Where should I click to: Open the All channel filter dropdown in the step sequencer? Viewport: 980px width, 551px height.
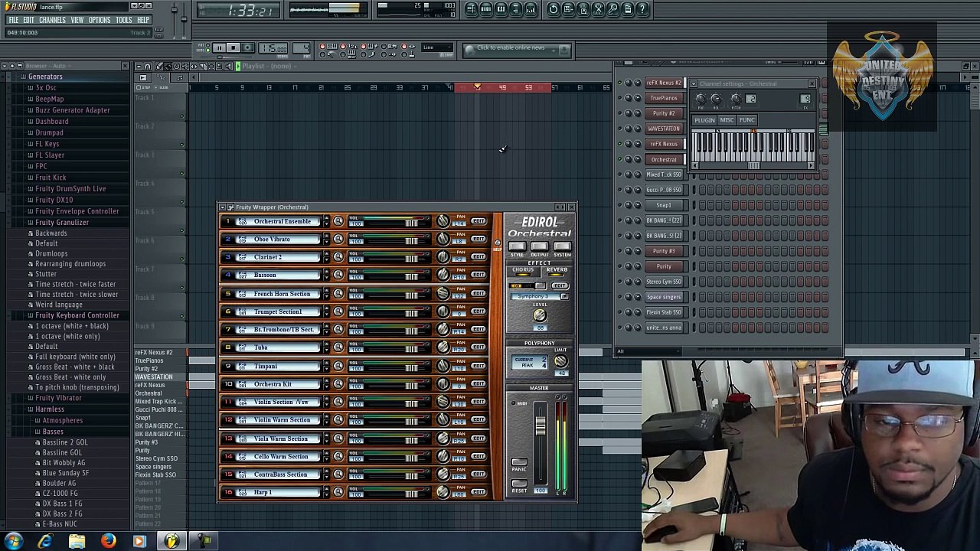coord(648,351)
